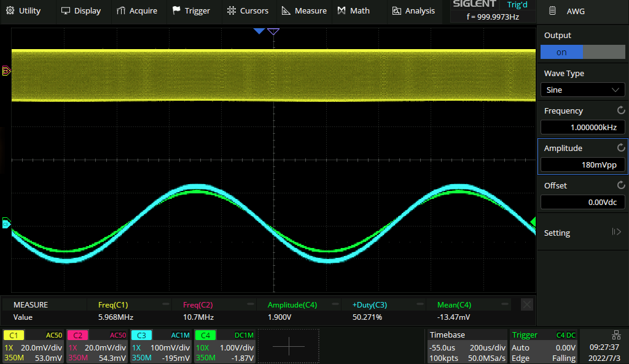Click the Amplitude 180mVpp input field

pyautogui.click(x=582, y=165)
